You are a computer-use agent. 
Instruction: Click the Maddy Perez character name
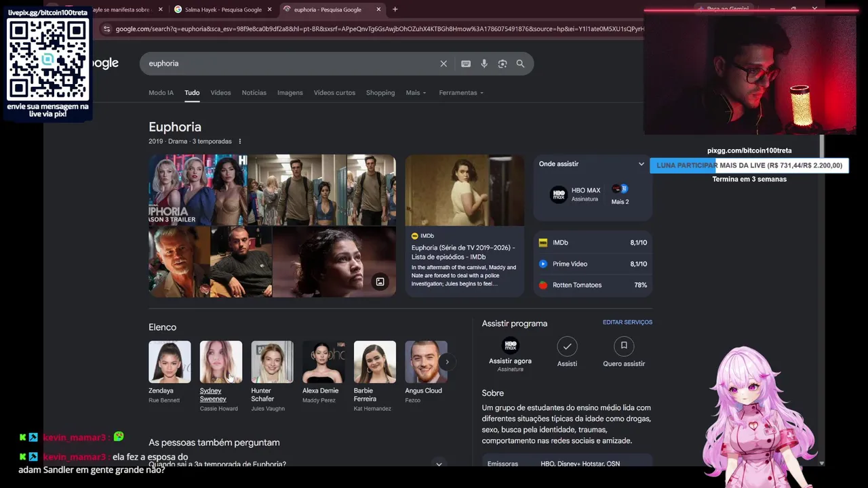pyautogui.click(x=320, y=401)
